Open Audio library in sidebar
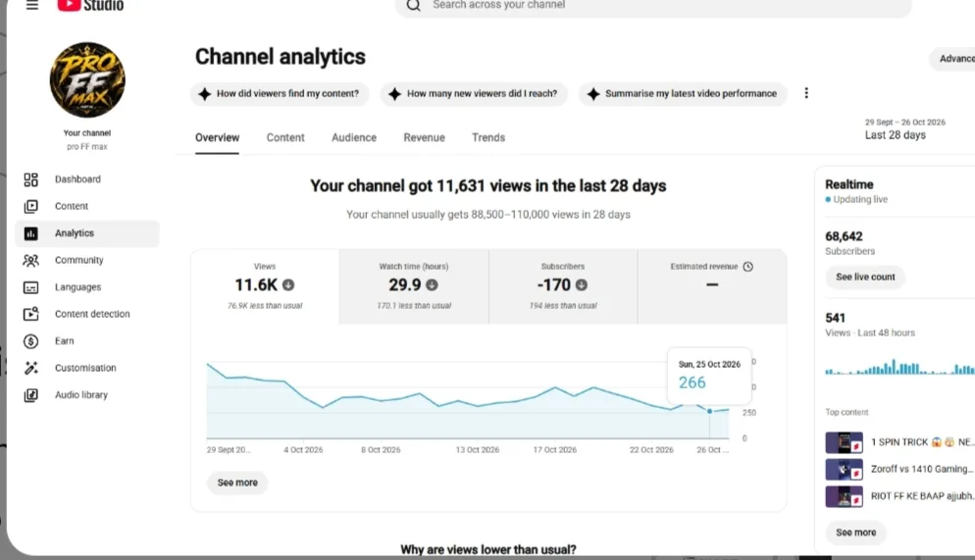The width and height of the screenshot is (975, 560). pos(87,394)
